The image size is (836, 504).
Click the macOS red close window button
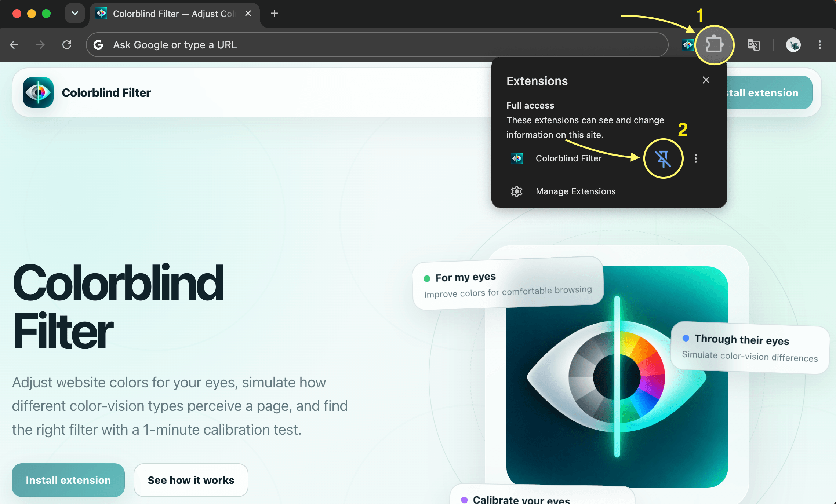[17, 14]
